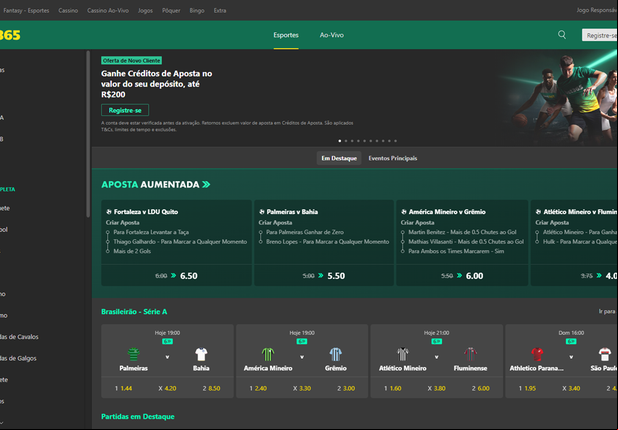This screenshot has height=430, width=618.
Task: Select Bahia white jersey icon
Action: point(201,354)
